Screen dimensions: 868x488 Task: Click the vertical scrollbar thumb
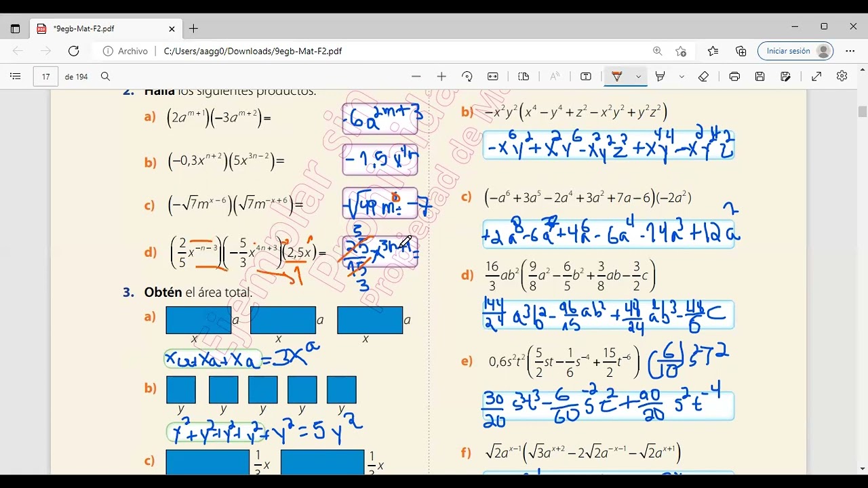862,111
